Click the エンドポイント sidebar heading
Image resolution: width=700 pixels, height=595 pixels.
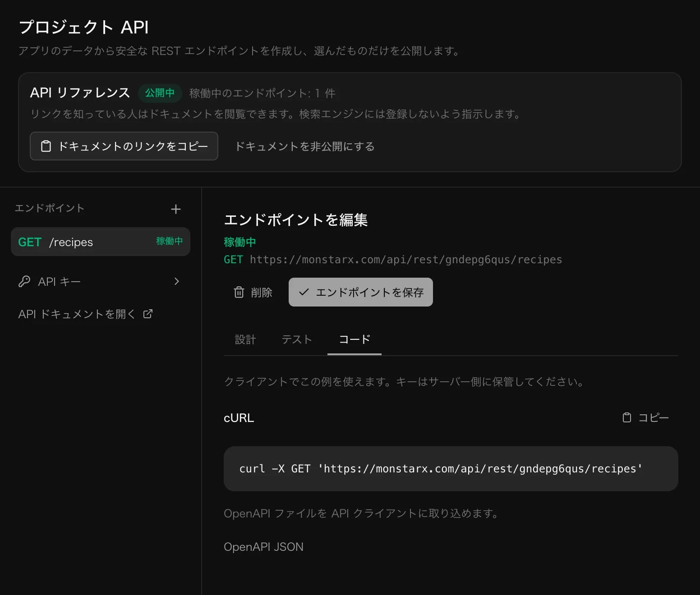point(50,208)
